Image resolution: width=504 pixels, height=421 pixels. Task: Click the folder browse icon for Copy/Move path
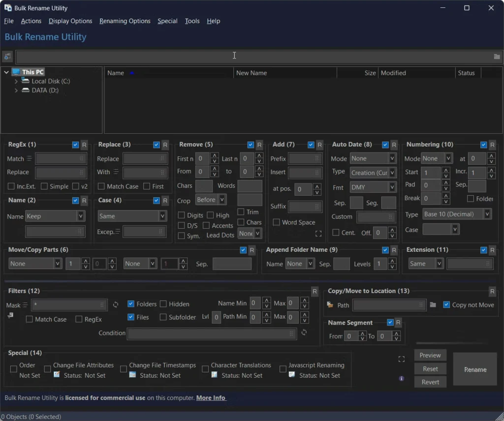[433, 305]
